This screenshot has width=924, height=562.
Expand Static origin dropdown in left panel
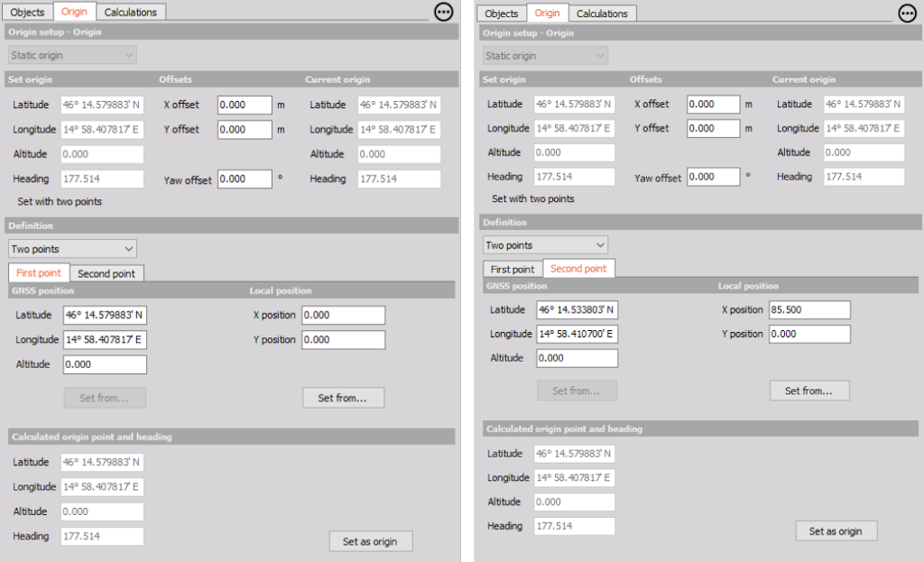point(72,55)
